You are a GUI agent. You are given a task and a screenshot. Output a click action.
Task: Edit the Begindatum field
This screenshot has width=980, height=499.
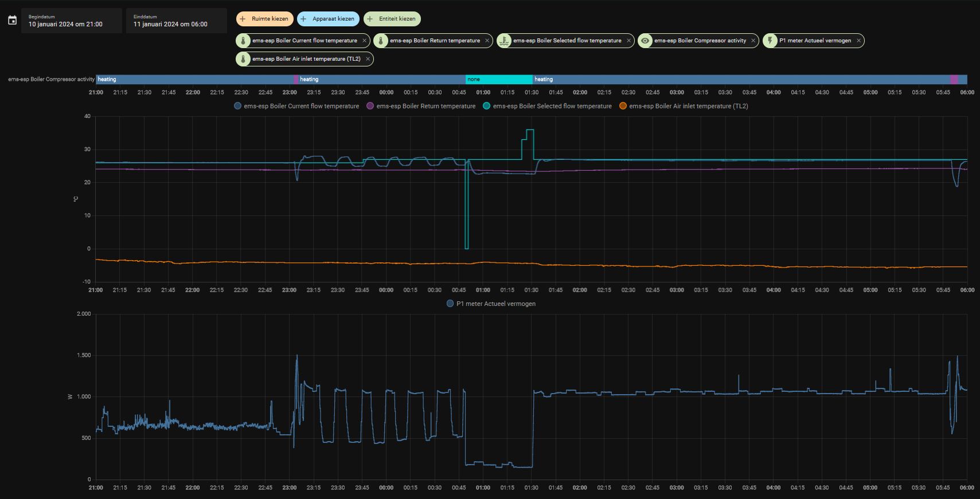(72, 21)
